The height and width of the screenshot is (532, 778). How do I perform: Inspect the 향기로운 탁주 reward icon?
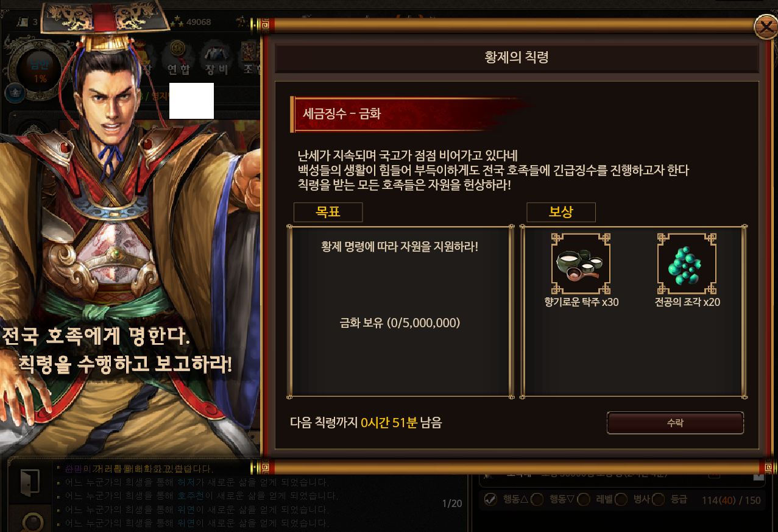point(581,263)
